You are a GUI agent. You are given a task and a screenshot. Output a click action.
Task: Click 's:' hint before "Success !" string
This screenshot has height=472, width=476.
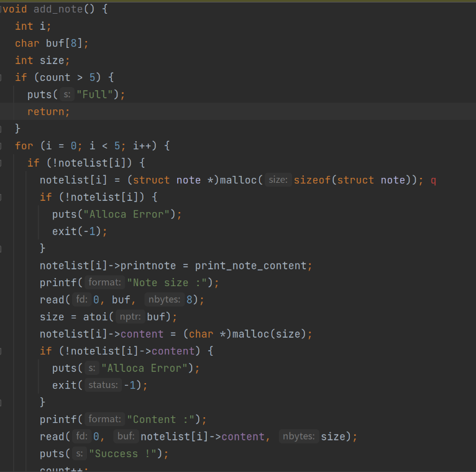coord(79,454)
